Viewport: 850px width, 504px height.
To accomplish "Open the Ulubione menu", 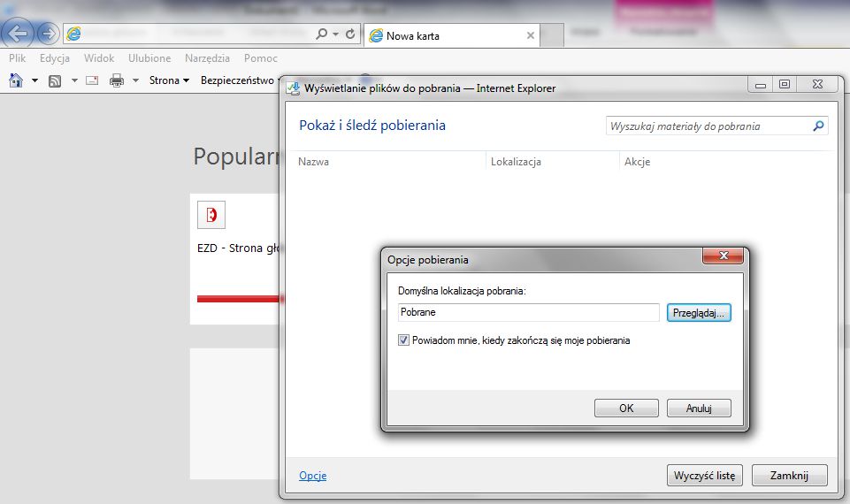I will [x=149, y=58].
